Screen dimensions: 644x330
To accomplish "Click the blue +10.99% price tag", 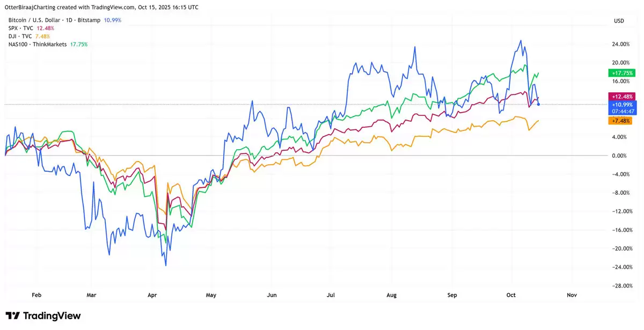I will 621,104.
